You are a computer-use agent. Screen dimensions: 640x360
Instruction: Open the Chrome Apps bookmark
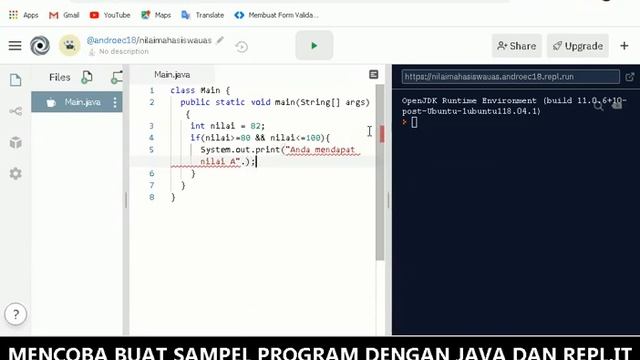[23, 15]
